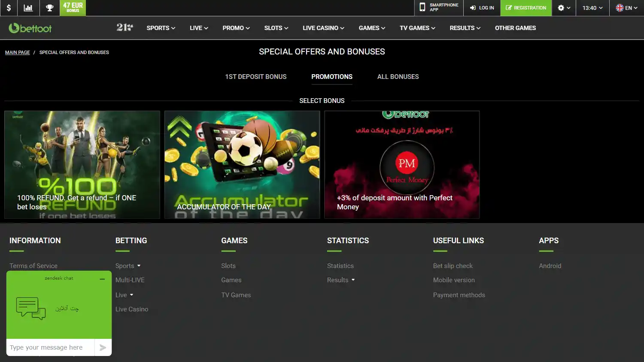Open the 100% Refund promotion card

pyautogui.click(x=82, y=165)
